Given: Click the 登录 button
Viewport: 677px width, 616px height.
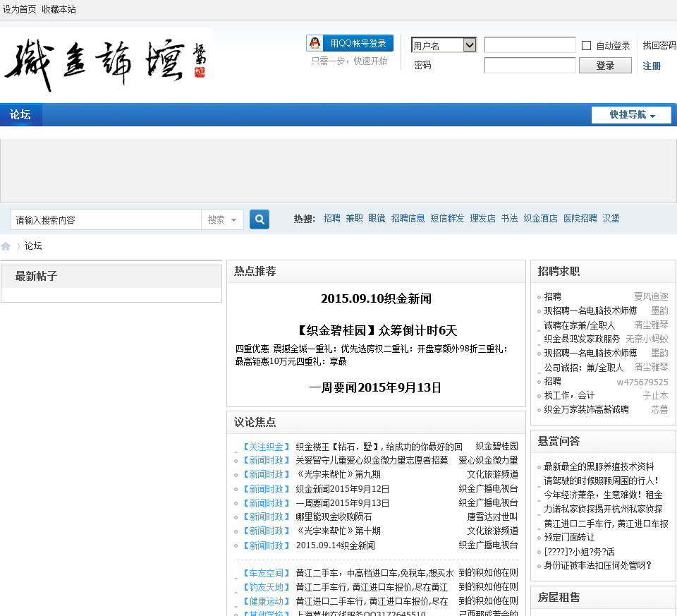Looking at the screenshot, I should click(x=605, y=66).
